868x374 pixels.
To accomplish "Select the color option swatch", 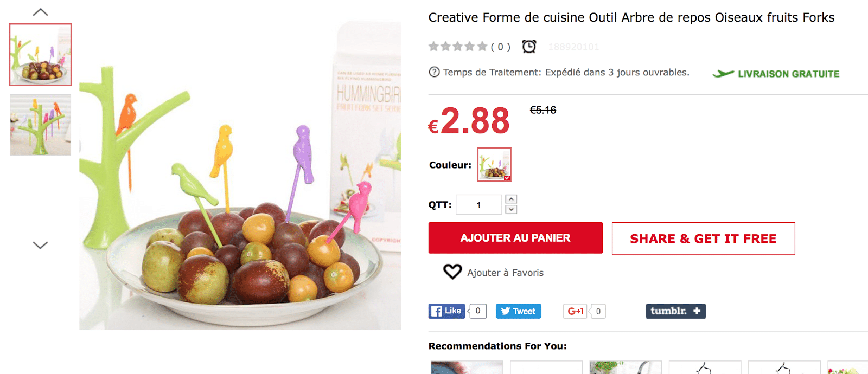I will 494,165.
